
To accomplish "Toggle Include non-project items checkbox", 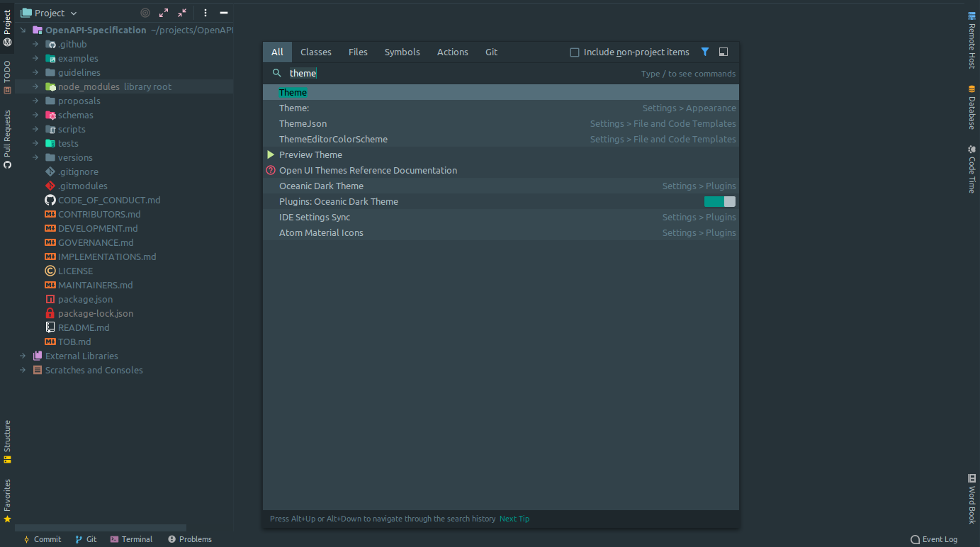I will pos(575,52).
